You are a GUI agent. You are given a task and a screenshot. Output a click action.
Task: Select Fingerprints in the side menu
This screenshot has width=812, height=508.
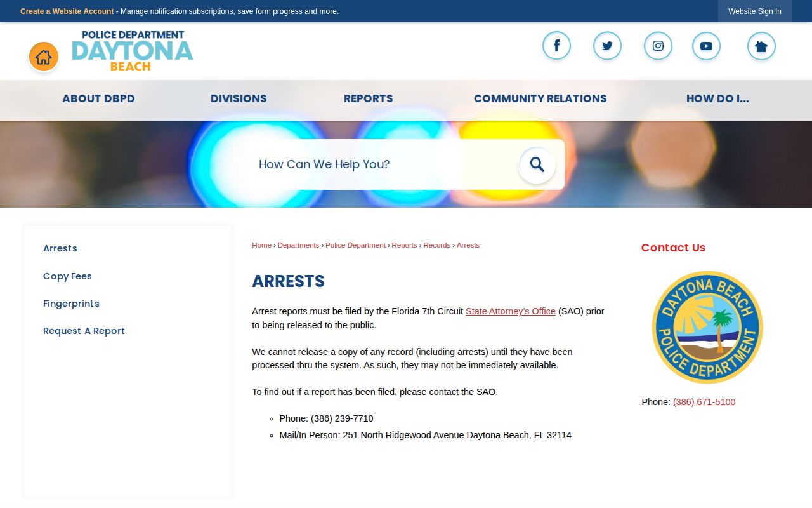71,304
